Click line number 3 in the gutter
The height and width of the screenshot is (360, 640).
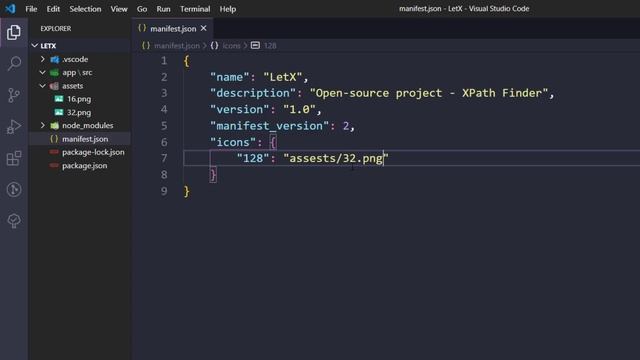pos(164,93)
